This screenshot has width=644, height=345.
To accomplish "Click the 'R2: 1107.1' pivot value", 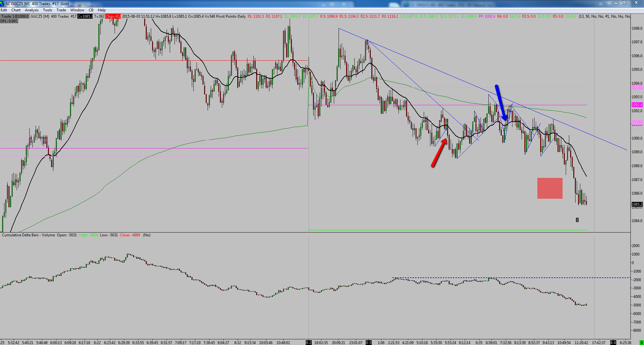I will tap(274, 16).
